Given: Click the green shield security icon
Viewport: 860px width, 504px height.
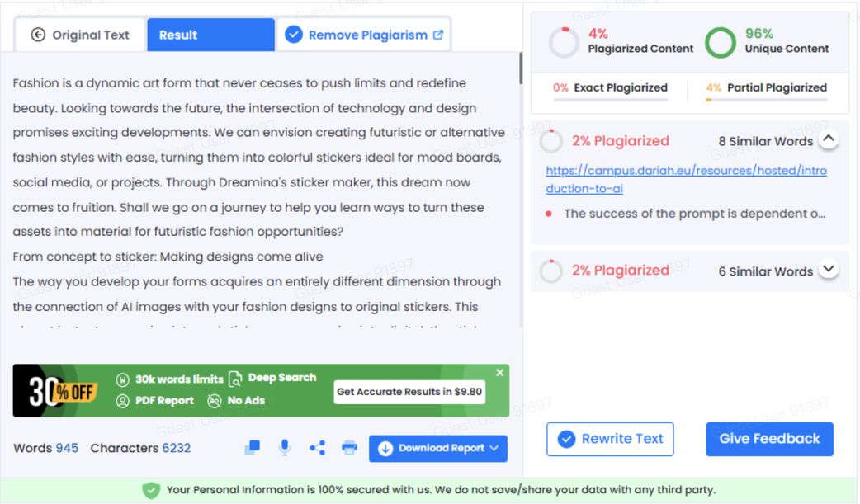Looking at the screenshot, I should (151, 490).
